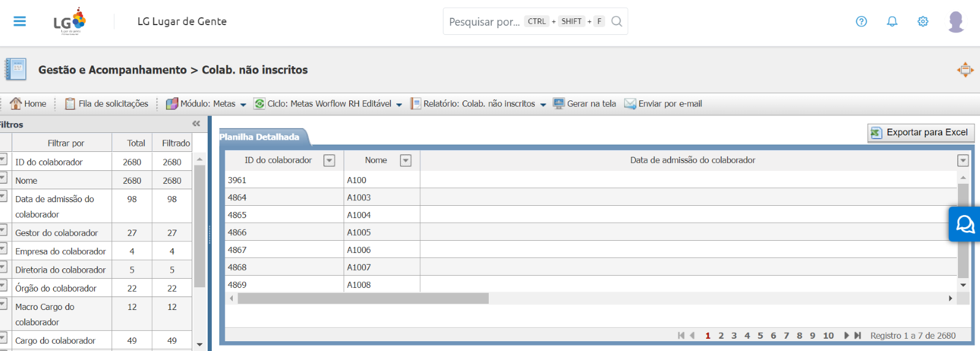This screenshot has height=351, width=980.
Task: Open the Módulo: Metas dropdown
Action: point(206,104)
